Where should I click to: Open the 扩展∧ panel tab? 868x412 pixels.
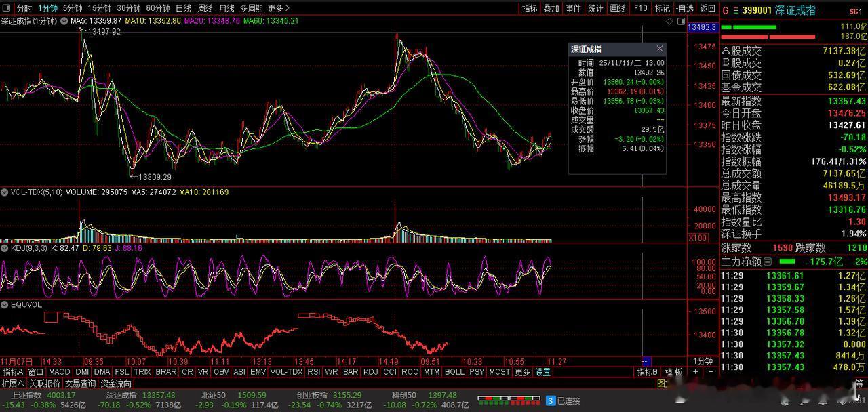click(13, 384)
